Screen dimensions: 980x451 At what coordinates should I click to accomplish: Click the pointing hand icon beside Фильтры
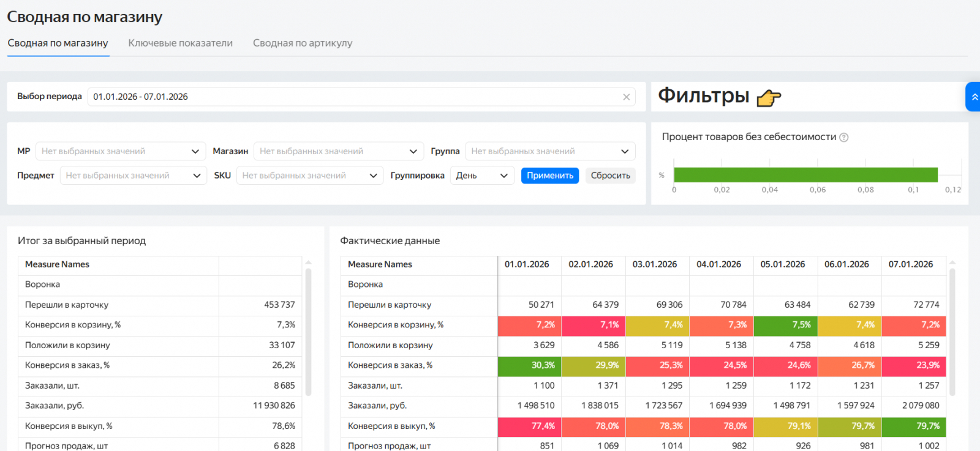coord(769,97)
